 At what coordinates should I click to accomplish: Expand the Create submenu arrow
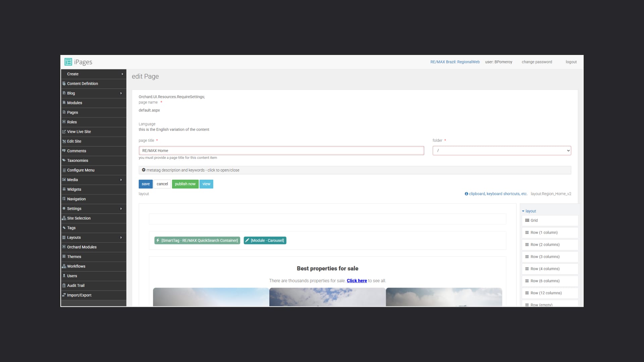122,74
